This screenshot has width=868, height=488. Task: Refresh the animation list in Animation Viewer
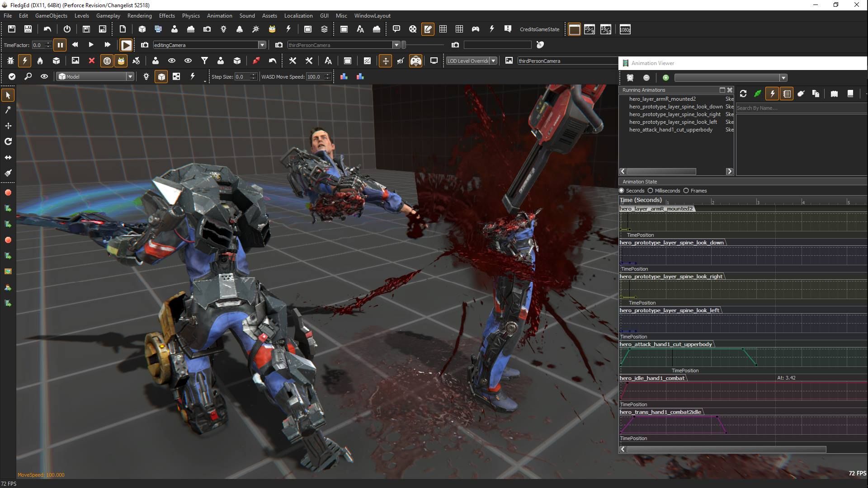743,94
